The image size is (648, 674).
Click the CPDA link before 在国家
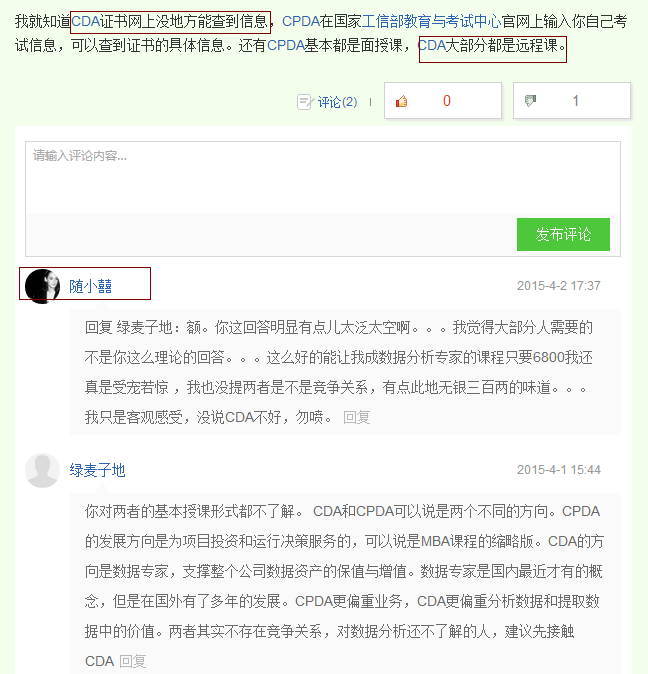(x=301, y=21)
